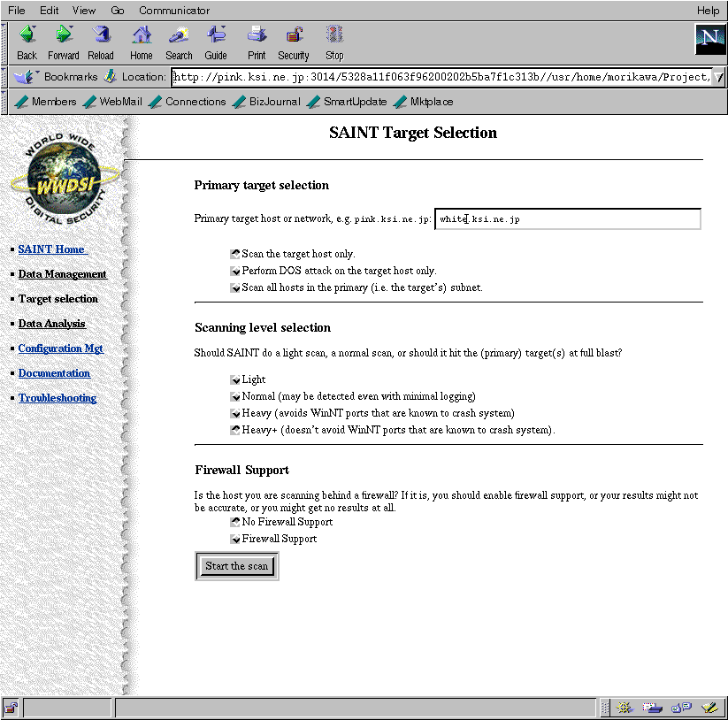Open the Data Analysis link
The height and width of the screenshot is (720, 728).
(52, 324)
